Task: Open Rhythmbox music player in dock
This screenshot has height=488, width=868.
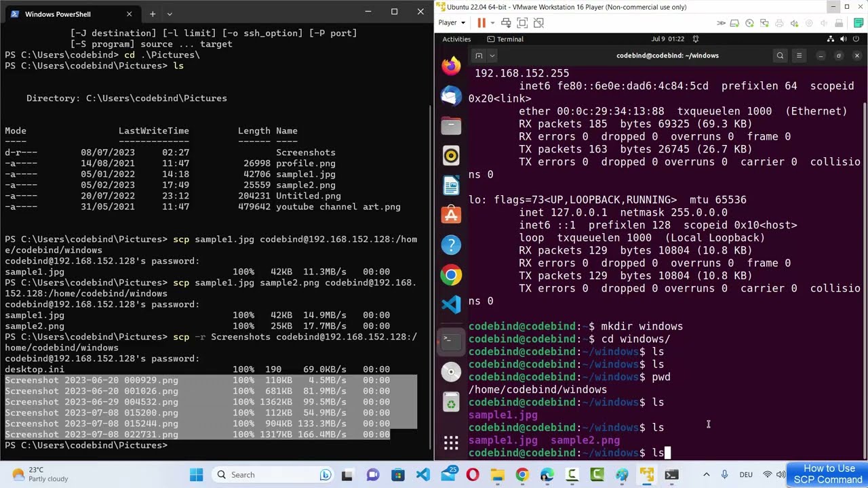Action: [451, 155]
